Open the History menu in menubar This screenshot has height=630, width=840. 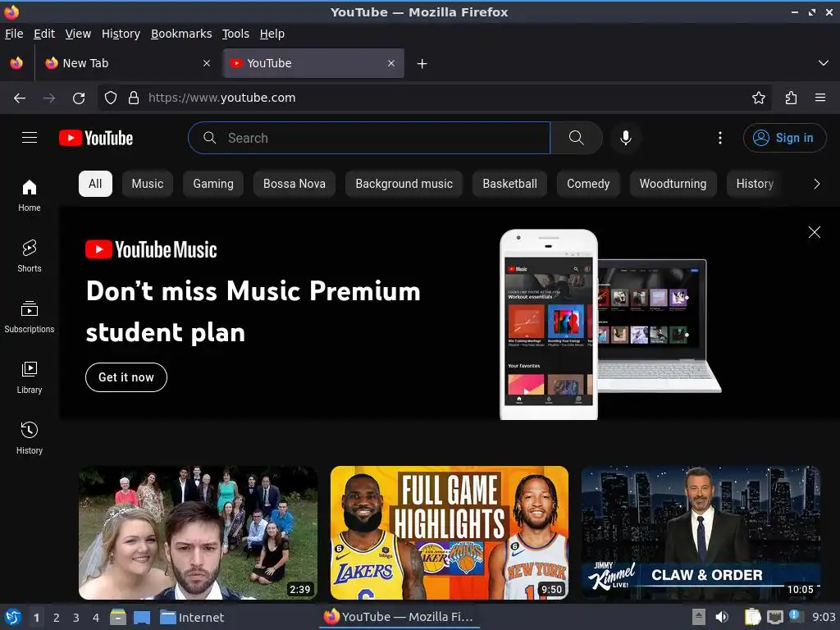coord(121,34)
